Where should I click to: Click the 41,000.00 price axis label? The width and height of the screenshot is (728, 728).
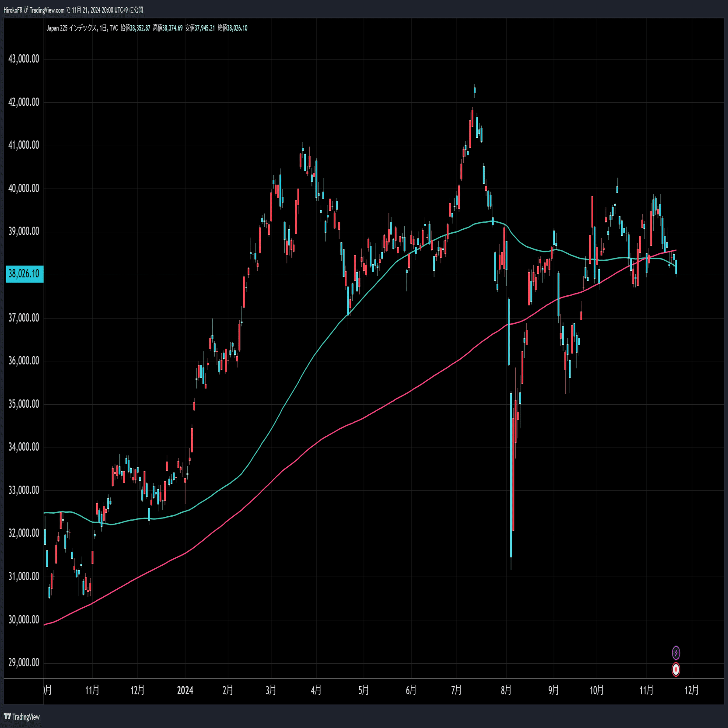24,145
